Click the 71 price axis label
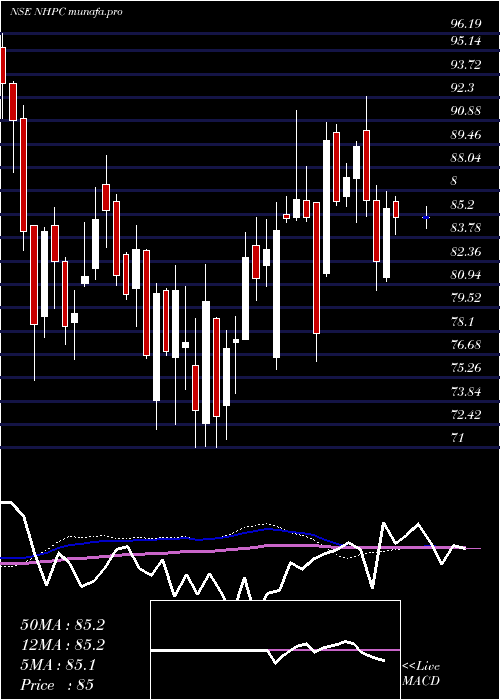 pyautogui.click(x=457, y=438)
